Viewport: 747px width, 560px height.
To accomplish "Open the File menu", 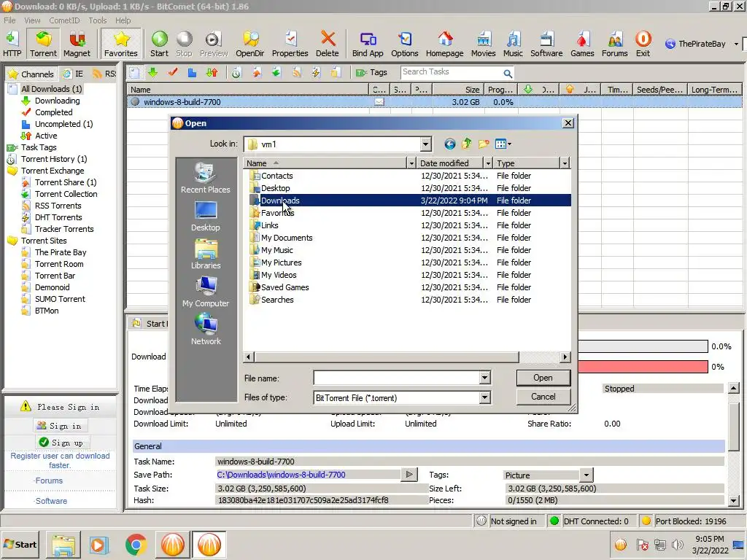I will pyautogui.click(x=9, y=20).
